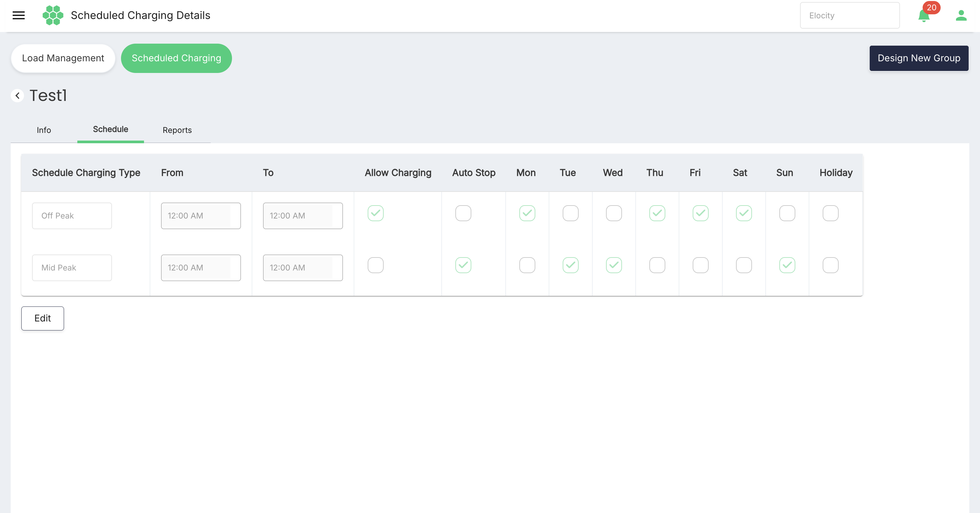
Task: Click the Edit button
Action: click(43, 318)
